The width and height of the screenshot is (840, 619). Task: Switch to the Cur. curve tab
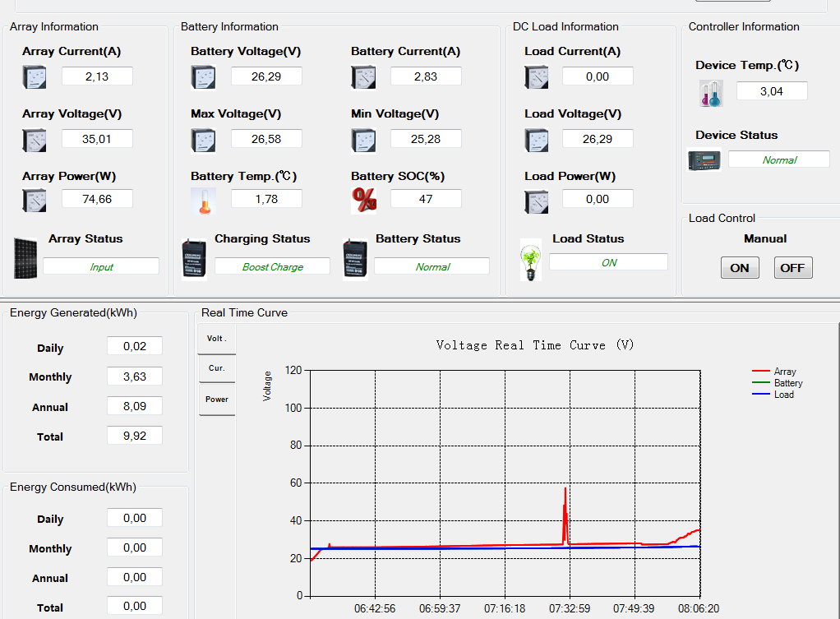[217, 368]
